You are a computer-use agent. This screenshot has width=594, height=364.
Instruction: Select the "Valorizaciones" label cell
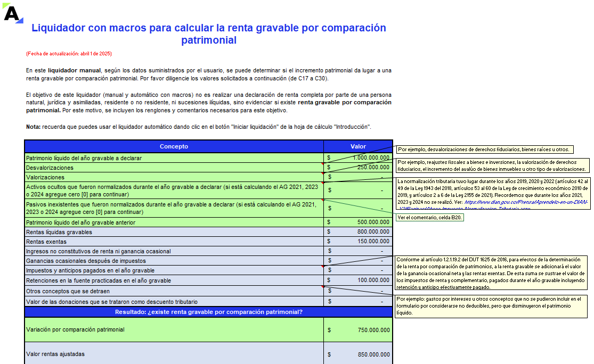tap(174, 177)
